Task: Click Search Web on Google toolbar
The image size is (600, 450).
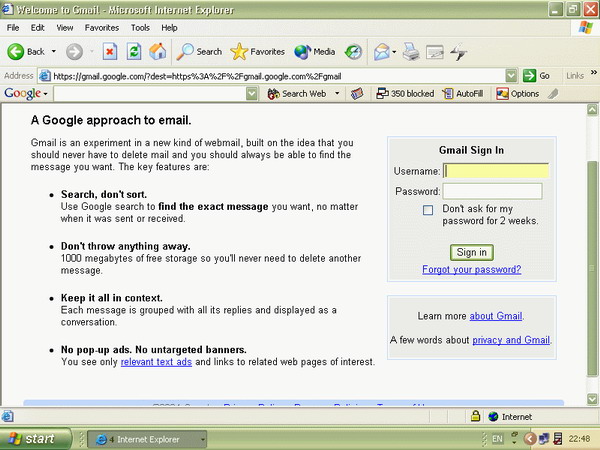Action: tap(297, 94)
